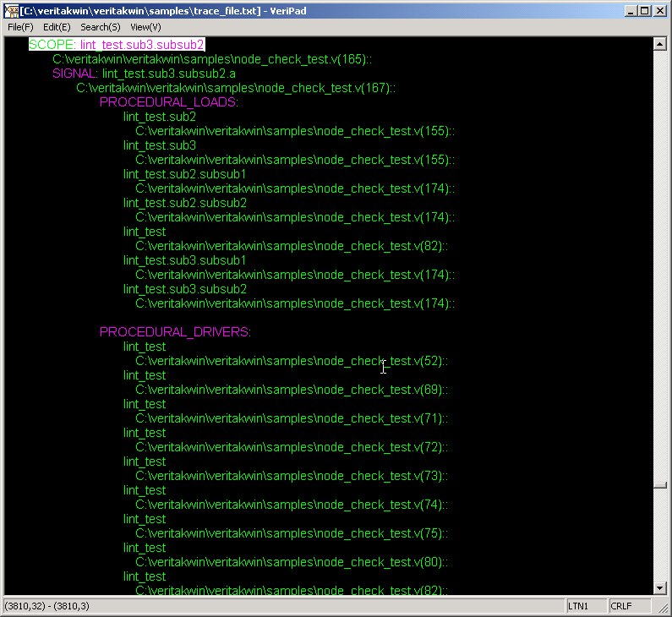
Task: Click the node_check_test.v(52) path line
Action: click(292, 361)
